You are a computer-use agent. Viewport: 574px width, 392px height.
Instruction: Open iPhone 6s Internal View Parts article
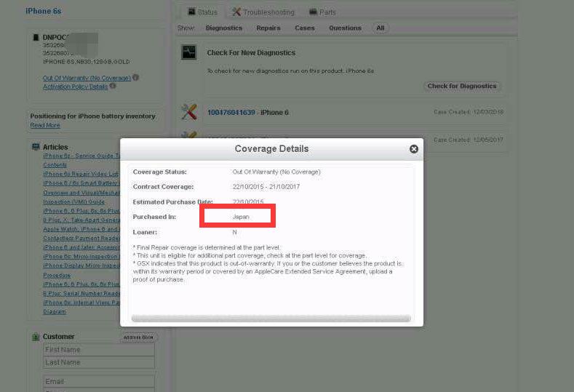81,303
